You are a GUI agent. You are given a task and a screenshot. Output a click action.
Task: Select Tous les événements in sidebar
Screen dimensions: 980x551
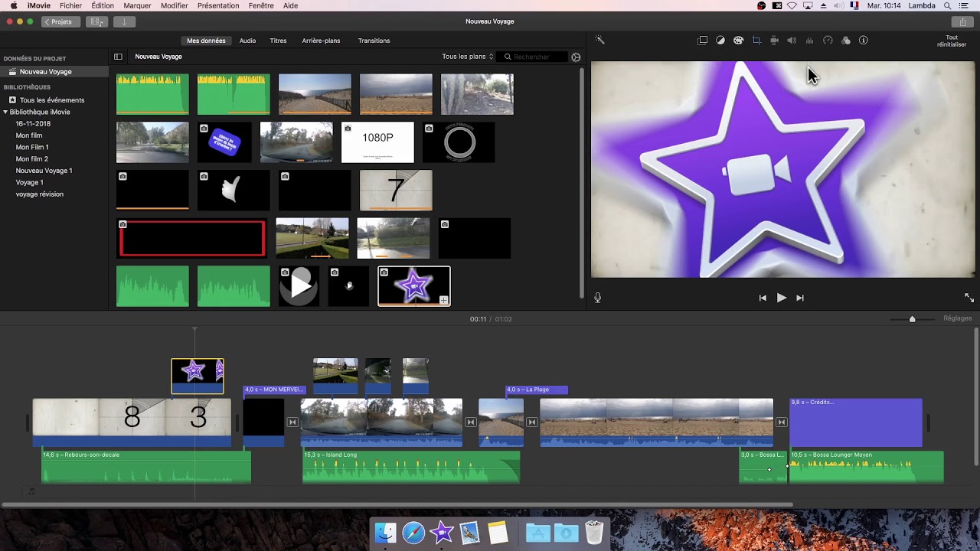pyautogui.click(x=52, y=100)
